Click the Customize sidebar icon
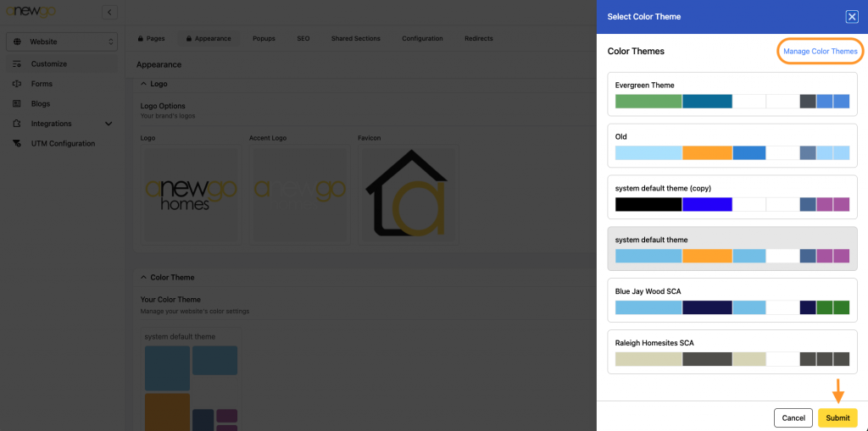 (x=17, y=64)
